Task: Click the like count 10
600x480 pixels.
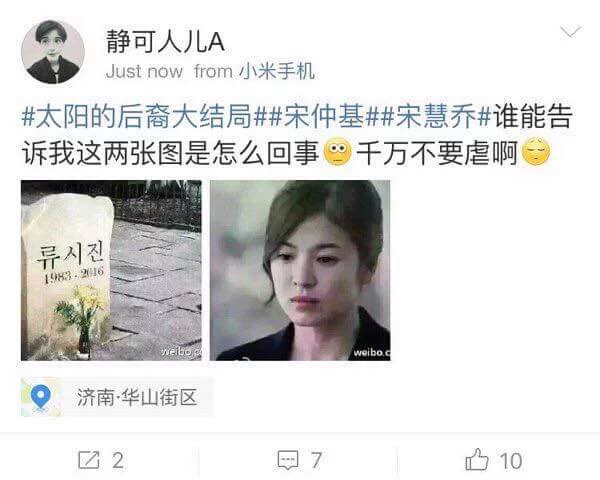Action: click(x=511, y=461)
